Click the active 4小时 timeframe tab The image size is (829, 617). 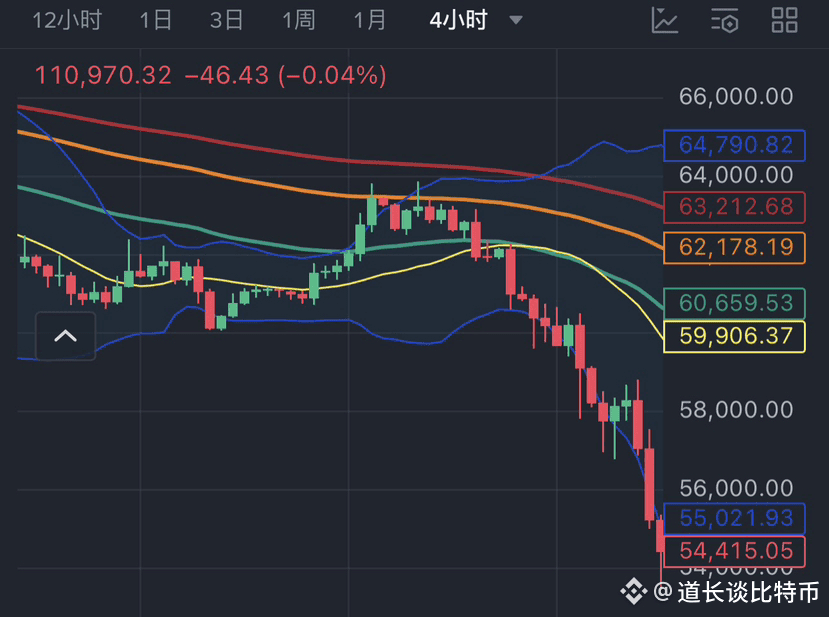pyautogui.click(x=458, y=20)
